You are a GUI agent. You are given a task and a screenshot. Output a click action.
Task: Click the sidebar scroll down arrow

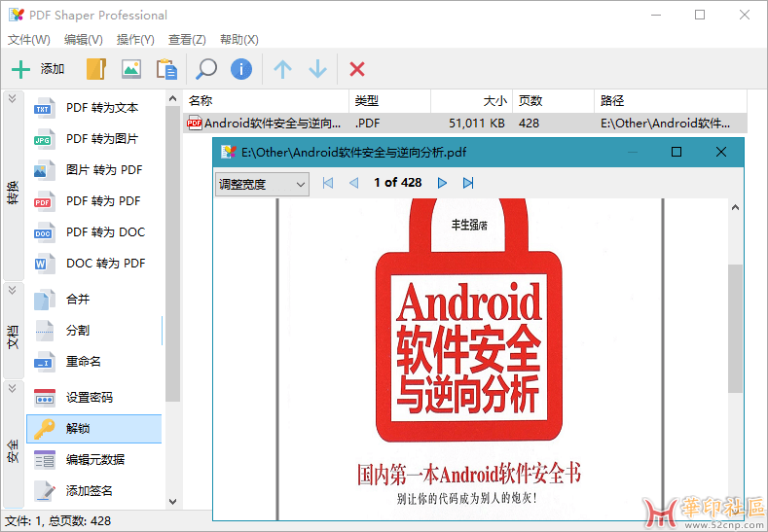point(172,502)
